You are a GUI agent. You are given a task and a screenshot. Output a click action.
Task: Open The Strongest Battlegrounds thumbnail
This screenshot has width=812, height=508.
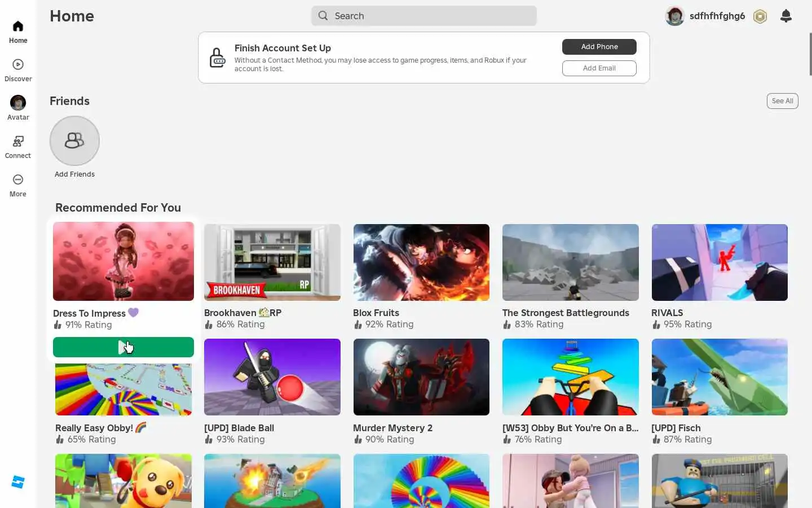click(x=571, y=262)
